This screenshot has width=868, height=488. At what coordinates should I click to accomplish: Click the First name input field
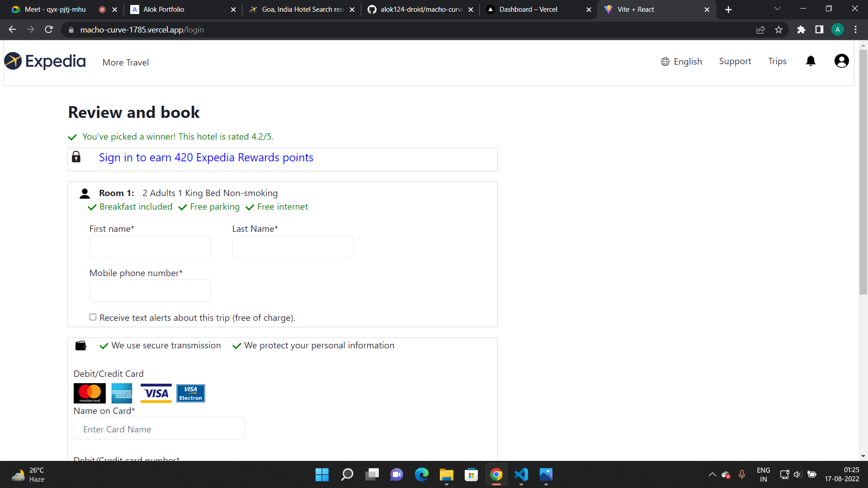point(150,246)
